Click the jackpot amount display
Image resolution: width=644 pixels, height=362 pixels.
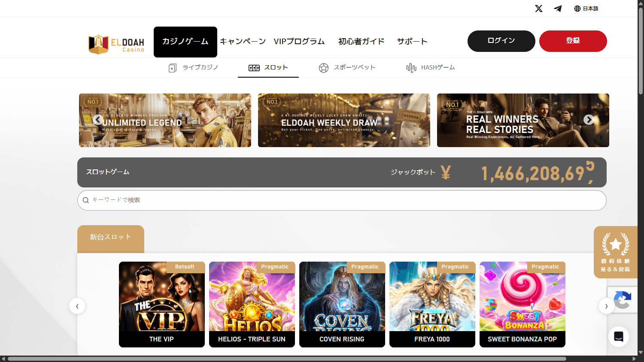pos(538,173)
